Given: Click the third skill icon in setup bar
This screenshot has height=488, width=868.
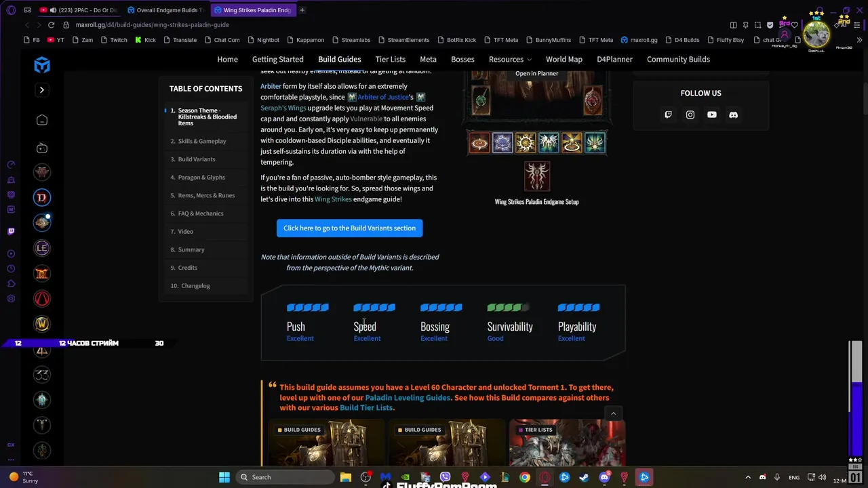Looking at the screenshot, I should point(526,142).
